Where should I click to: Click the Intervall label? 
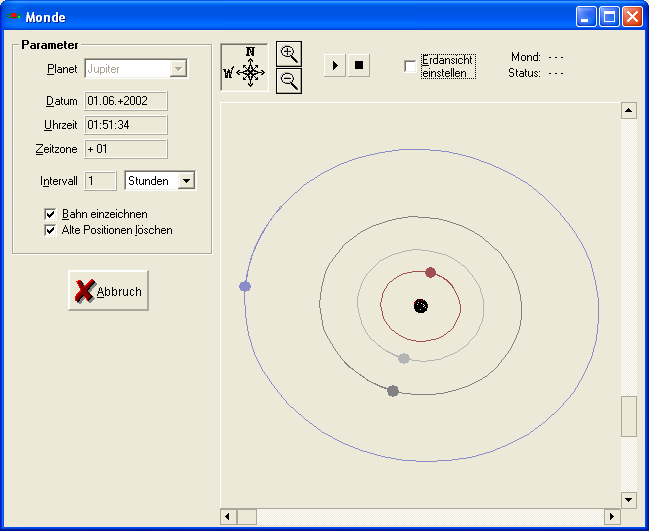tap(59, 181)
